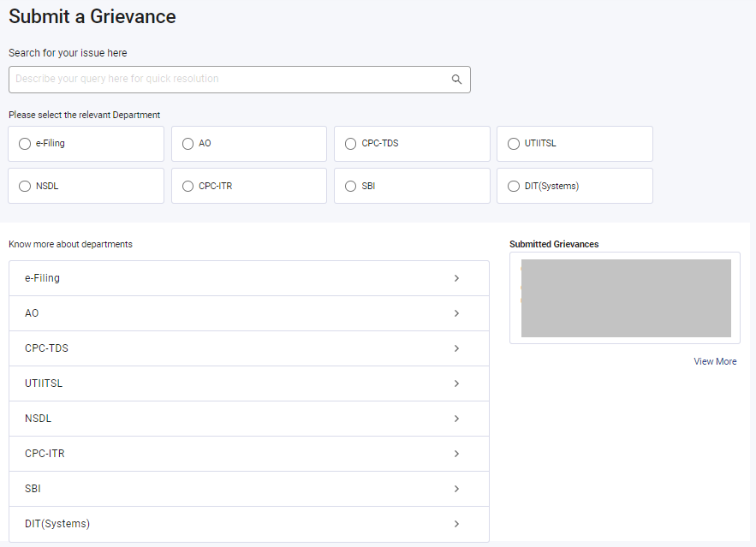756x547 pixels.
Task: Select the NSDL radio button
Action: tap(25, 187)
